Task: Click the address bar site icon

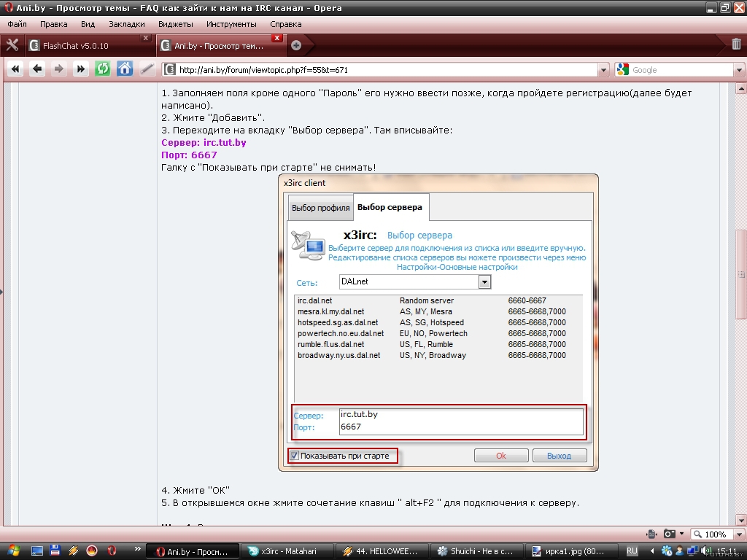Action: [x=169, y=70]
